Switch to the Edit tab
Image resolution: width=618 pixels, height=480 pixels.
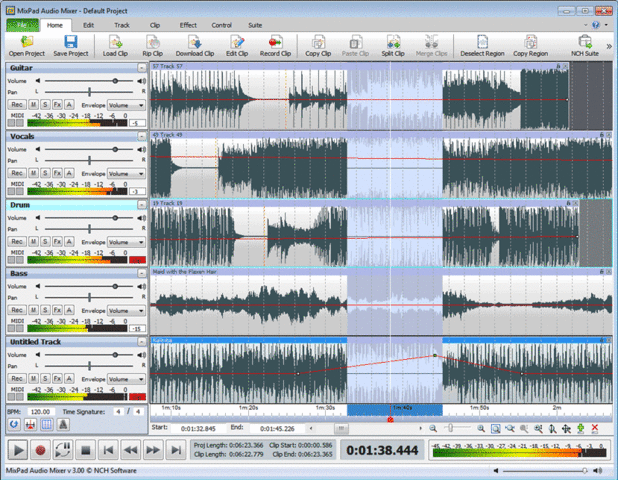[x=88, y=25]
